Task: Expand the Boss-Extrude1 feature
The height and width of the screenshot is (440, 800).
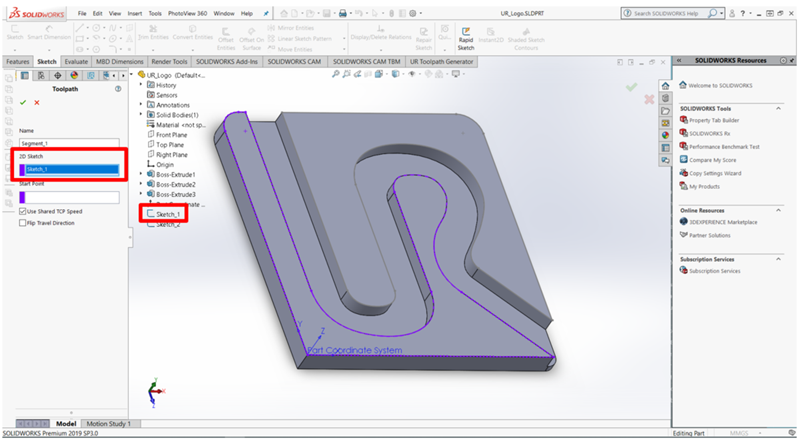Action: (141, 175)
